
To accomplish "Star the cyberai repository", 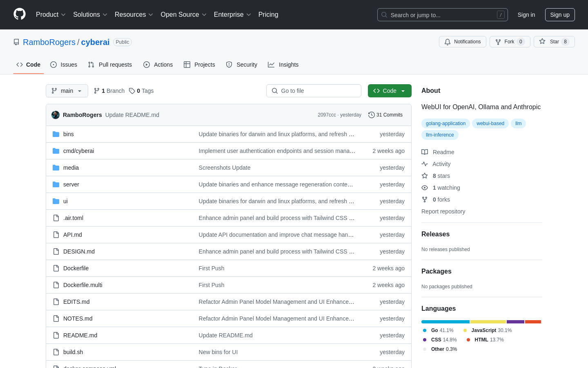I will [554, 42].
